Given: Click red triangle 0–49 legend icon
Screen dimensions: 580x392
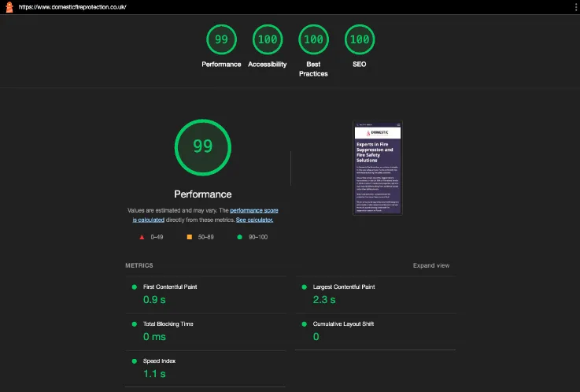Looking at the screenshot, I should [142, 237].
